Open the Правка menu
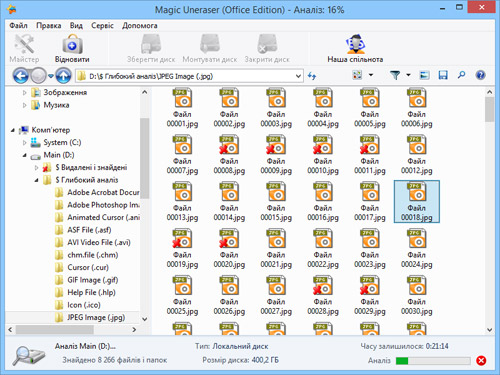500x375 pixels. click(49, 26)
